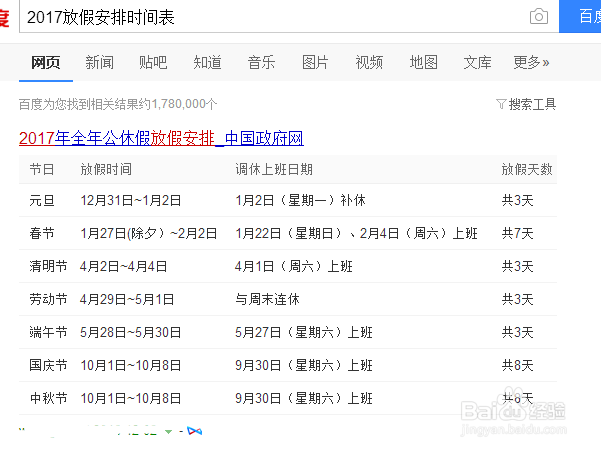Click the result count text 约1,780,000个
The image size is (601, 451).
point(178,104)
